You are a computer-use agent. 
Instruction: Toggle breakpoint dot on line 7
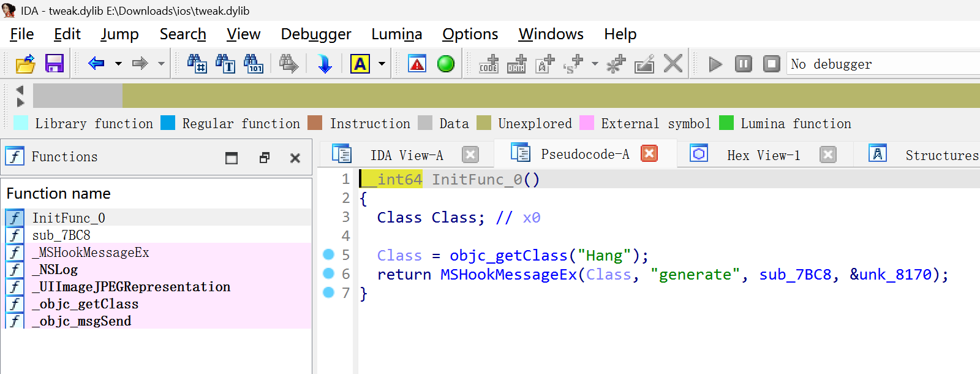(329, 292)
